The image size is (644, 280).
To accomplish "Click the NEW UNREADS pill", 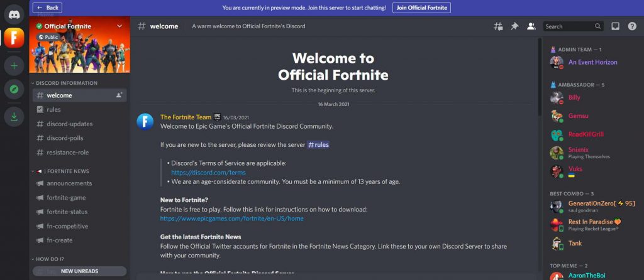I will pos(80,271).
